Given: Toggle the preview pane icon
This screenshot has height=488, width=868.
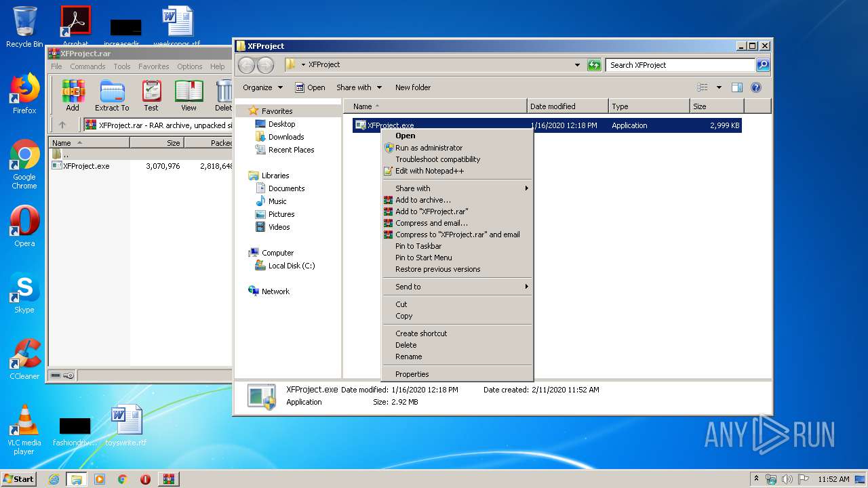Looking at the screenshot, I should (737, 87).
